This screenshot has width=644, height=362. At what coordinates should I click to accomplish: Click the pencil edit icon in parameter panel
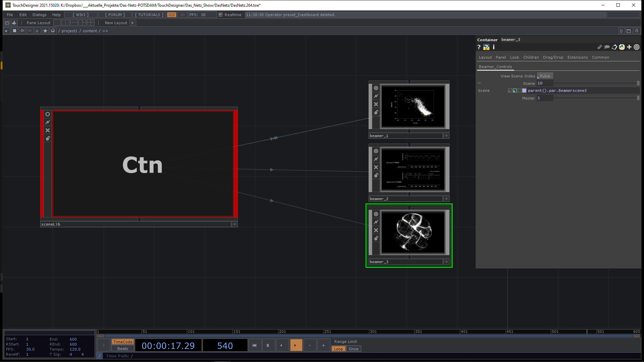[x=600, y=47]
